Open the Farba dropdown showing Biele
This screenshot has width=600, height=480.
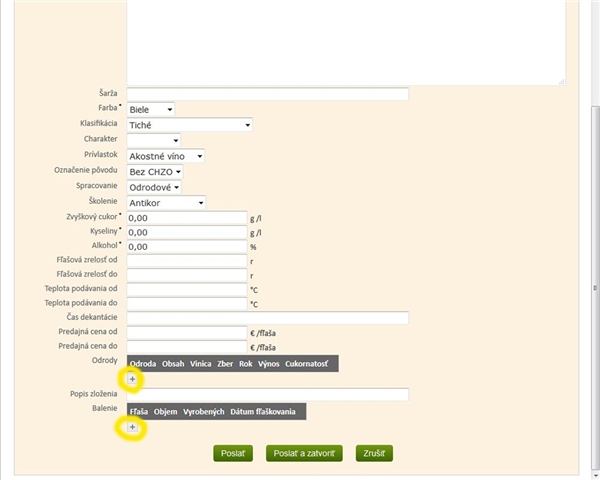pyautogui.click(x=151, y=109)
